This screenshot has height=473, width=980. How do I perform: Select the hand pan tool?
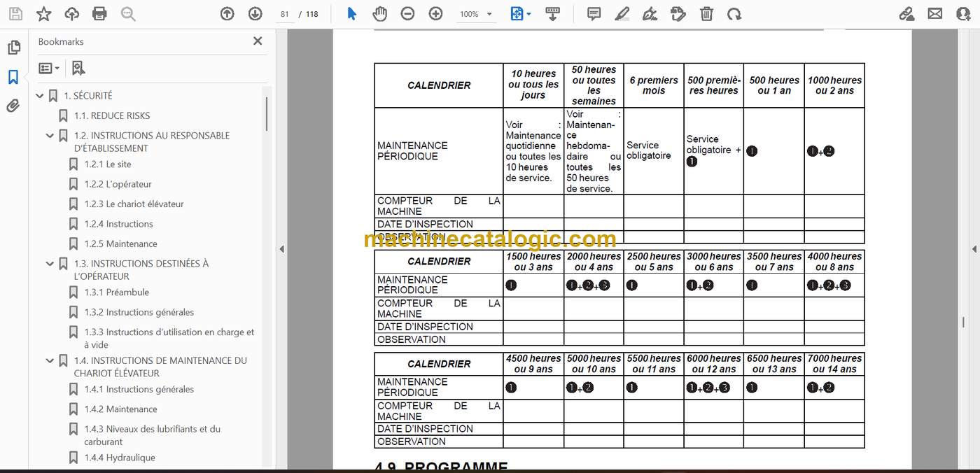click(379, 13)
